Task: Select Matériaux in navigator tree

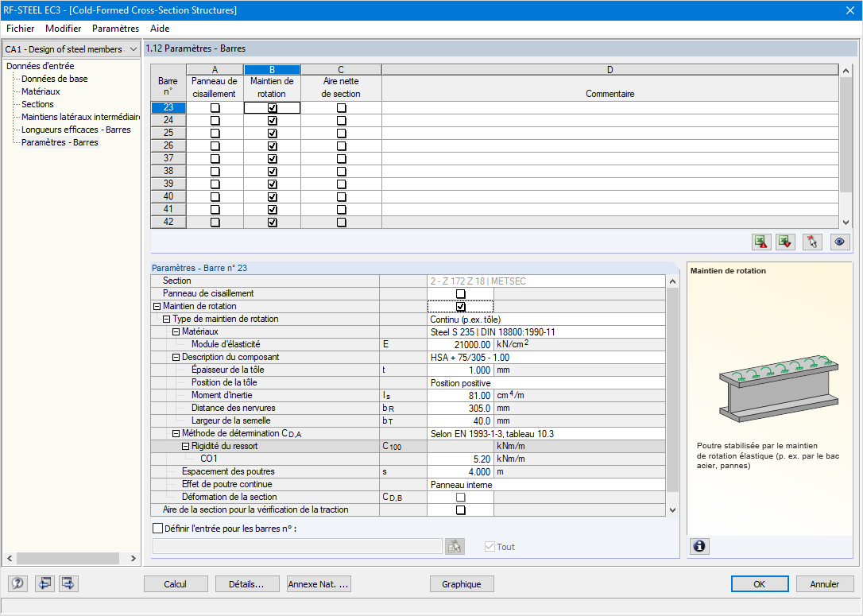Action: pyautogui.click(x=41, y=91)
